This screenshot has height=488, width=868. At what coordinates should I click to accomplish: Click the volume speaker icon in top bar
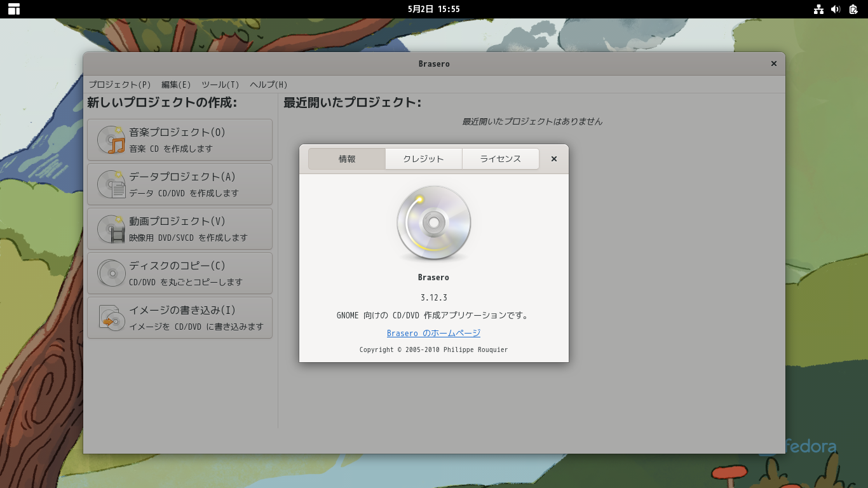pos(836,9)
